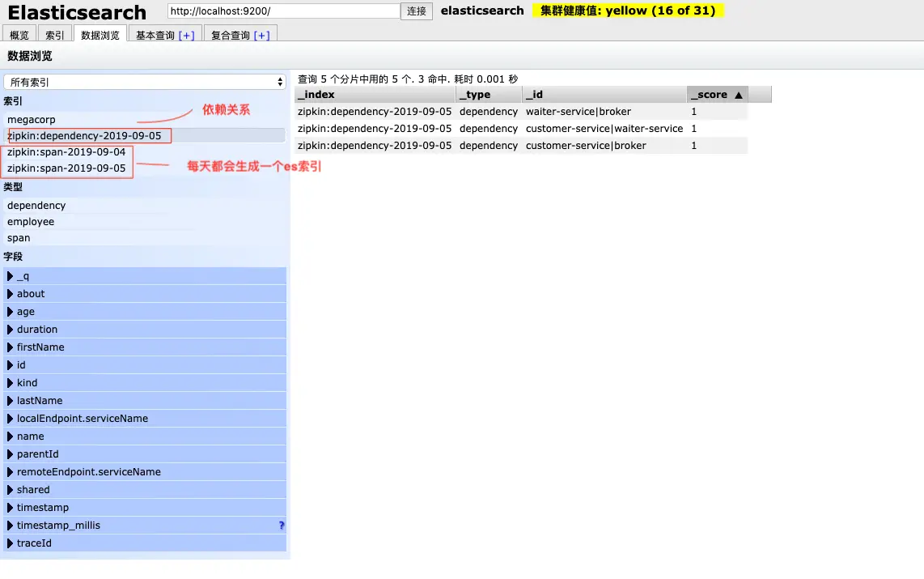The width and height of the screenshot is (924, 579).
Task: Expand the about field filter
Action: pos(145,294)
